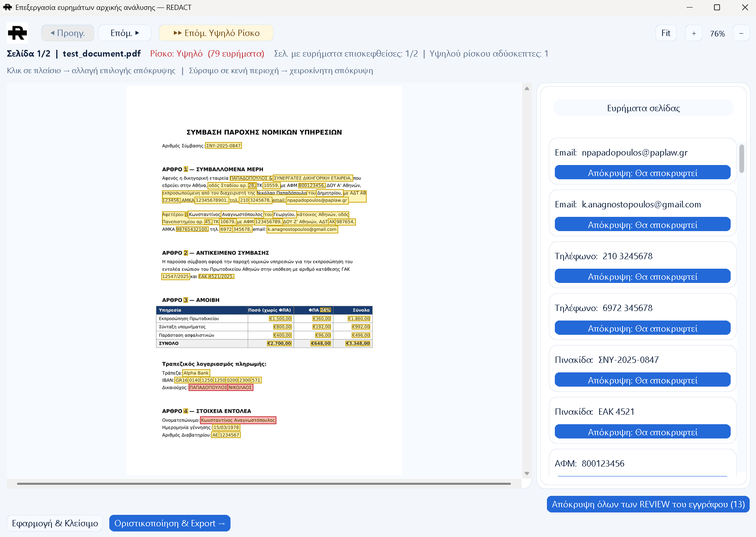Click Εφαρμογή & Κλείσιμο button
Viewport: 756px width, 537px height.
(55, 523)
